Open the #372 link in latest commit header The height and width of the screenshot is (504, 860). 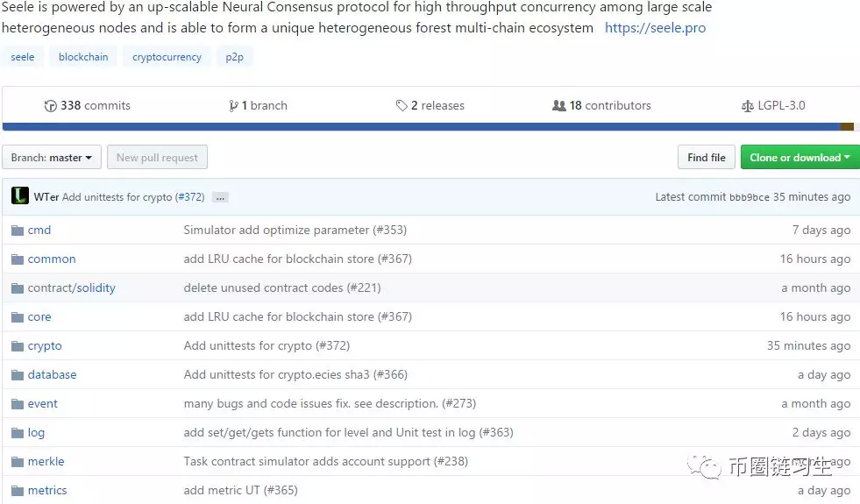[189, 197]
